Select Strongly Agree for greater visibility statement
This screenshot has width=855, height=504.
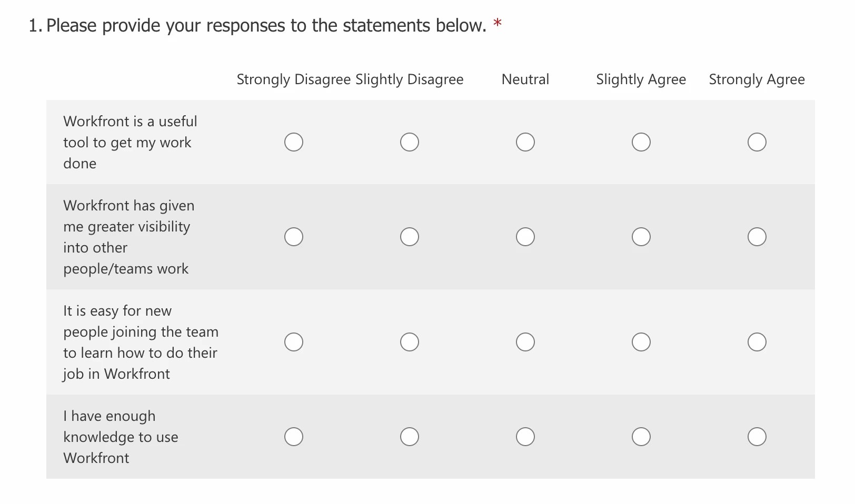point(757,237)
